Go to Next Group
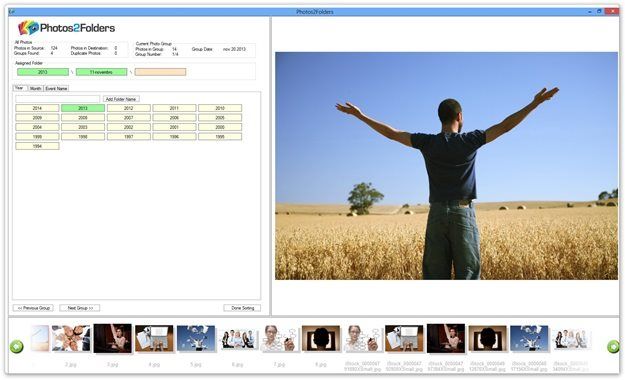This screenshot has width=625, height=380. tap(80, 308)
